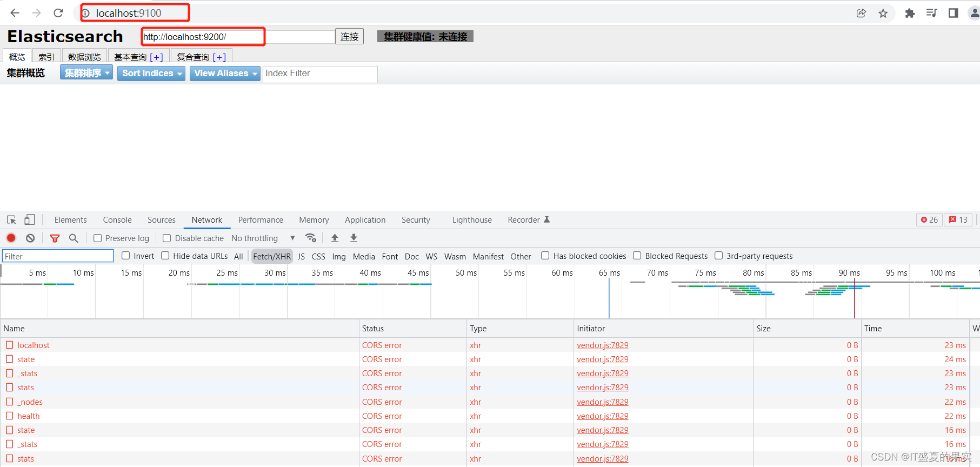Open vendor.js:7829 link in health row
980x467 pixels.
[x=603, y=416]
